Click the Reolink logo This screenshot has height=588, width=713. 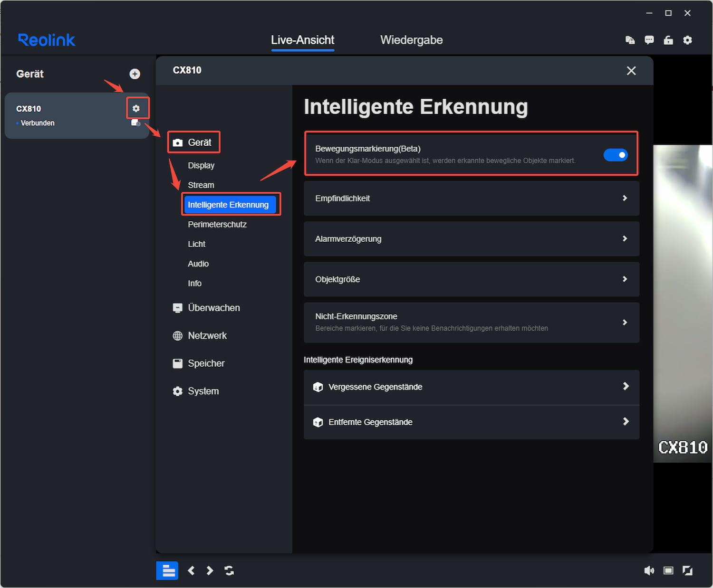click(x=47, y=40)
